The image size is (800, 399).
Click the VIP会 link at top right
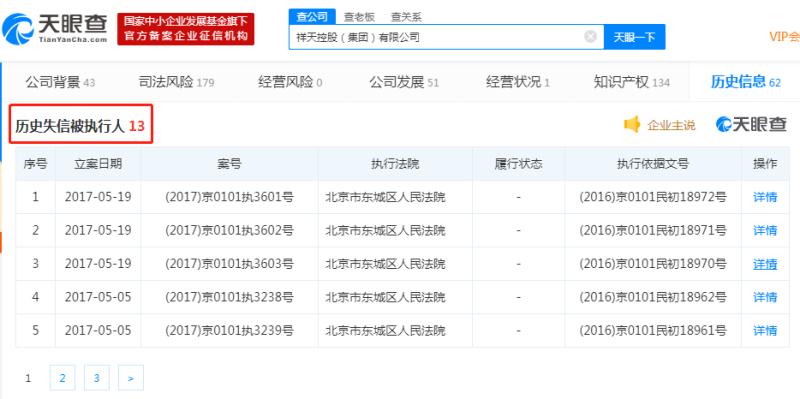[x=784, y=36]
